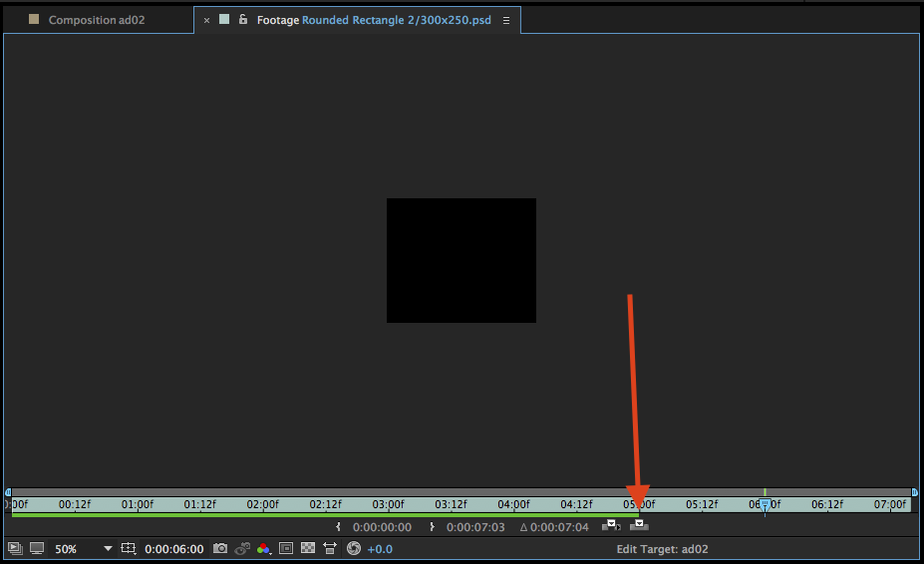Click the 03:00f mark on time ruler

(389, 504)
